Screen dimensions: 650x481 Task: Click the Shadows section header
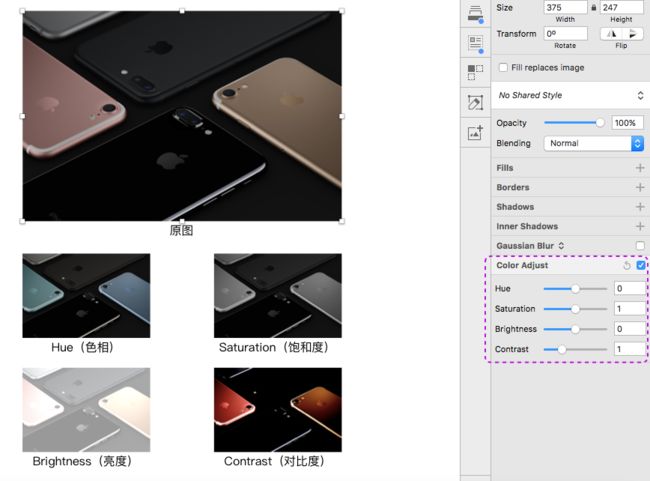click(x=515, y=207)
